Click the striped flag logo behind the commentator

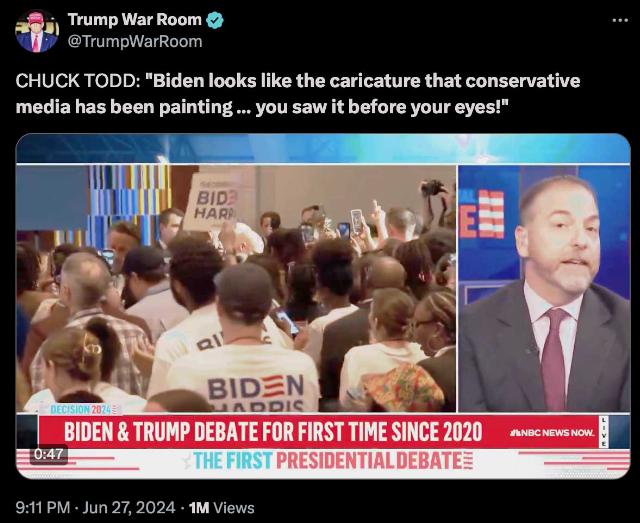coord(483,215)
